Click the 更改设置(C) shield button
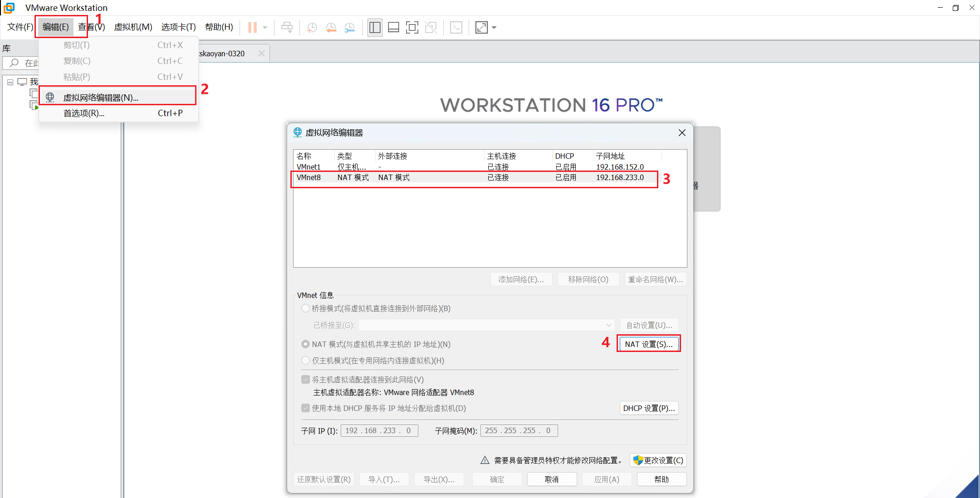 point(658,460)
